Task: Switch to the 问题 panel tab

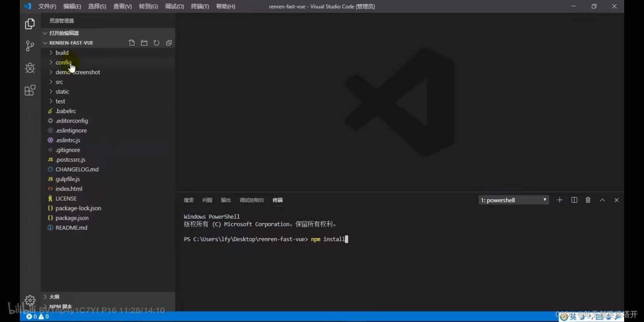Action: (x=207, y=200)
